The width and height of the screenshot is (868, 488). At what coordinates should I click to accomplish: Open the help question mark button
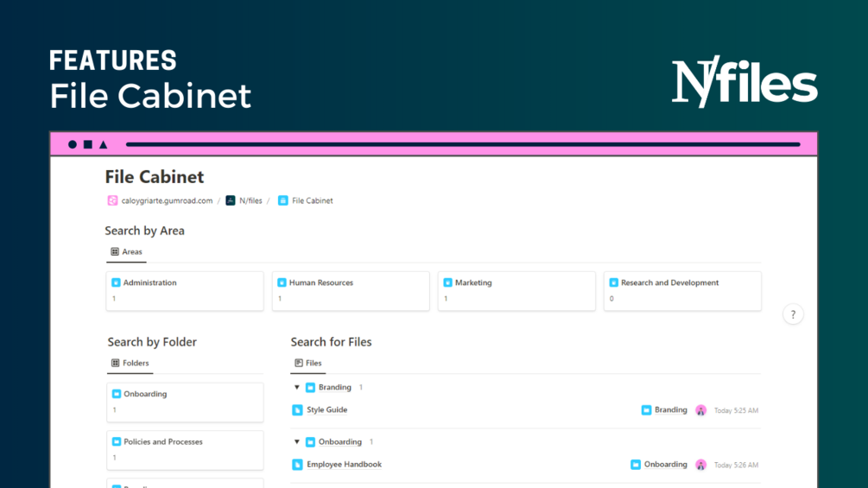(x=793, y=314)
